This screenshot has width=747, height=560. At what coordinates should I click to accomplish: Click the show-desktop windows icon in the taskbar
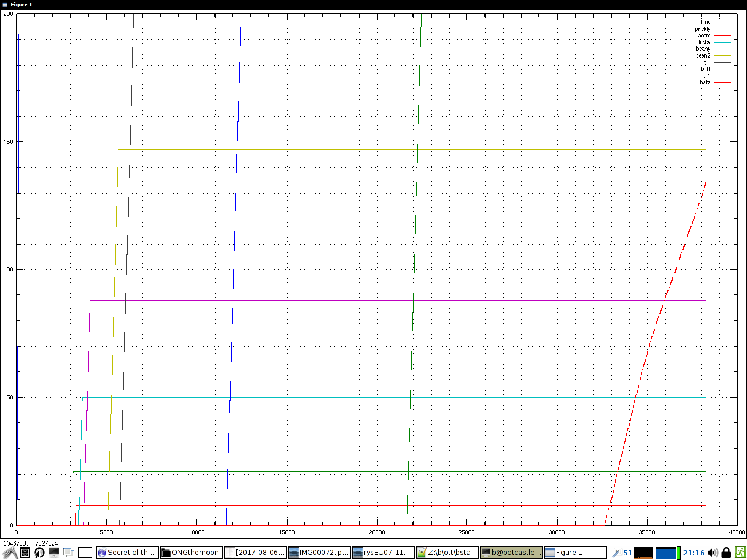tap(69, 553)
